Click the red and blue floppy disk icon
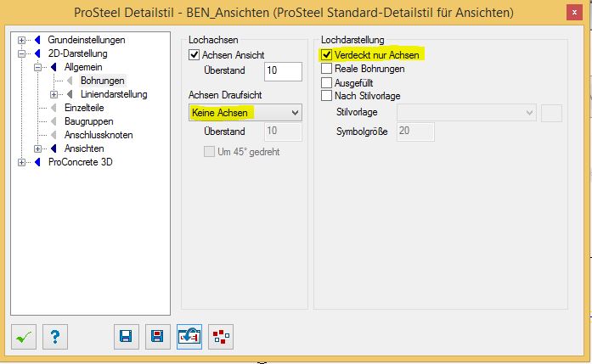 click(x=157, y=337)
